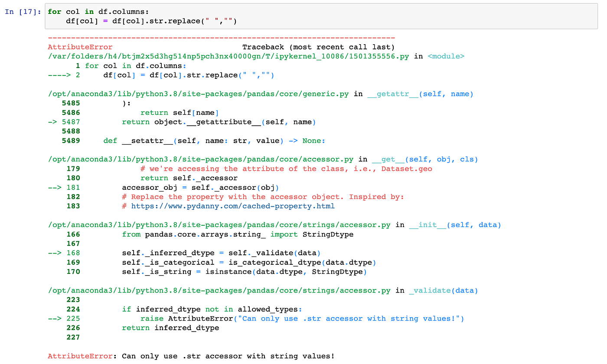Viewport: 607px width, 364px height.
Task: Click line 180 'return self._accessor'
Action: pos(189,178)
